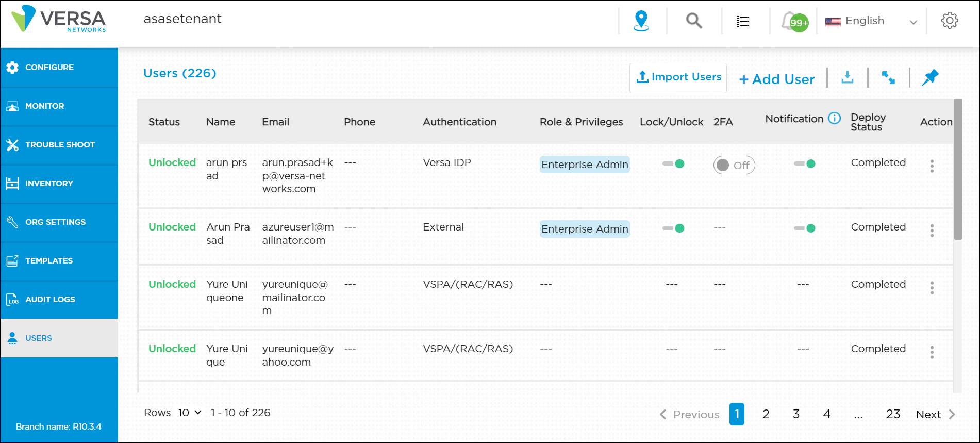Image resolution: width=980 pixels, height=443 pixels.
Task: Expand the users table to fullscreen
Action: (888, 78)
